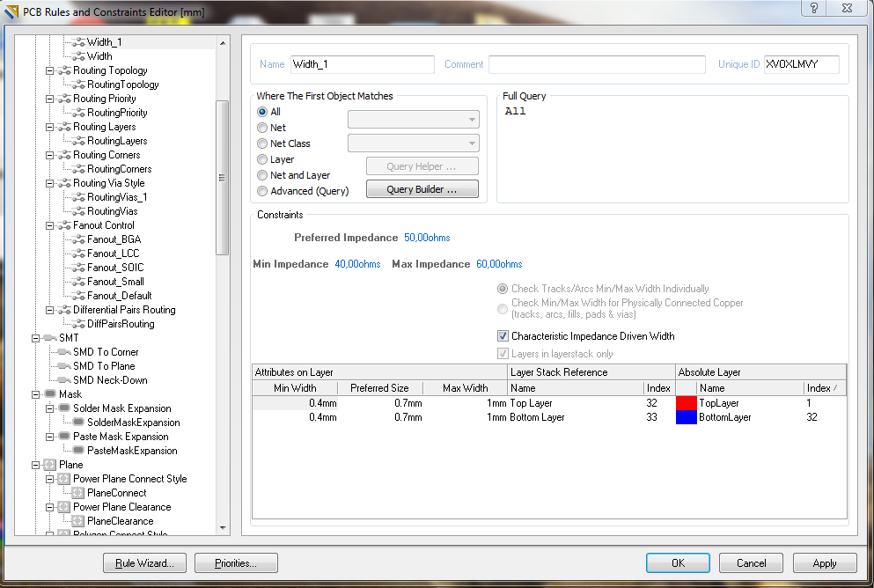The height and width of the screenshot is (588, 874).
Task: Open the Query Builder
Action: [422, 189]
